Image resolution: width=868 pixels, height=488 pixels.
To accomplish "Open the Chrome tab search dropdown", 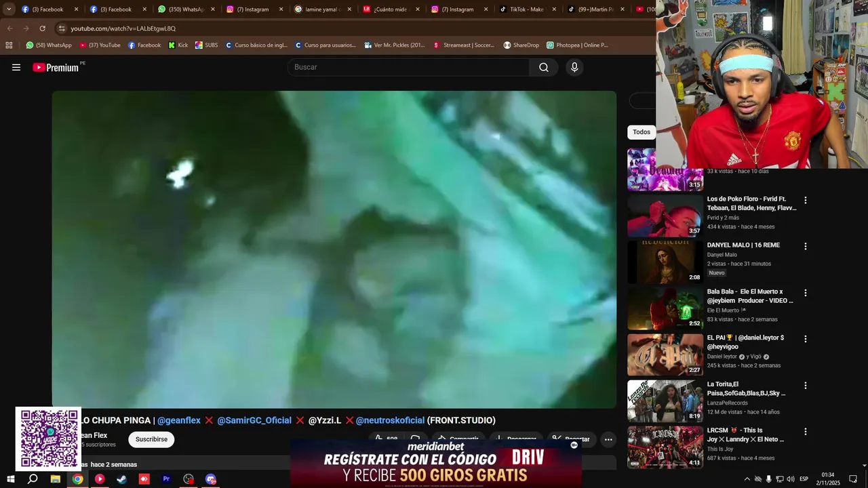I will 9,9.
